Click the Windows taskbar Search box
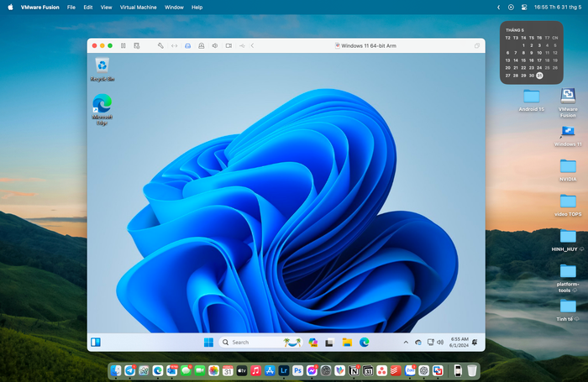This screenshot has width=588, height=382. pyautogui.click(x=261, y=342)
